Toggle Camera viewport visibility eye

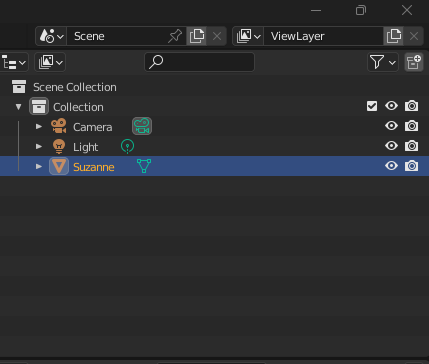click(391, 126)
